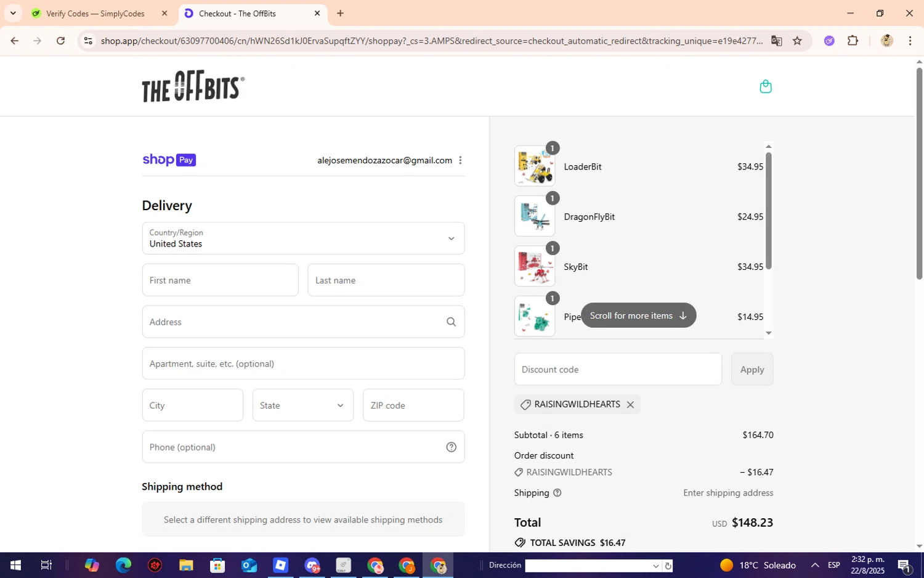The image size is (924, 578).
Task: Open a new browser tab
Action: tap(340, 13)
